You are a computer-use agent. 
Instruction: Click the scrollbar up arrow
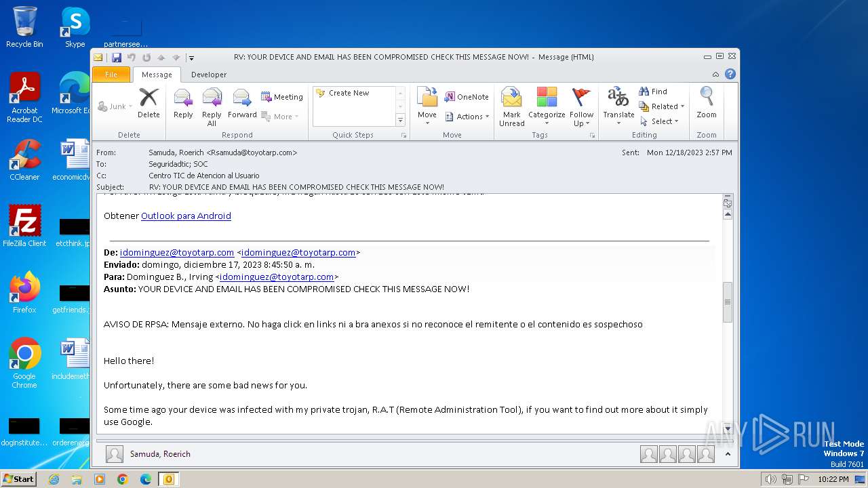point(728,215)
